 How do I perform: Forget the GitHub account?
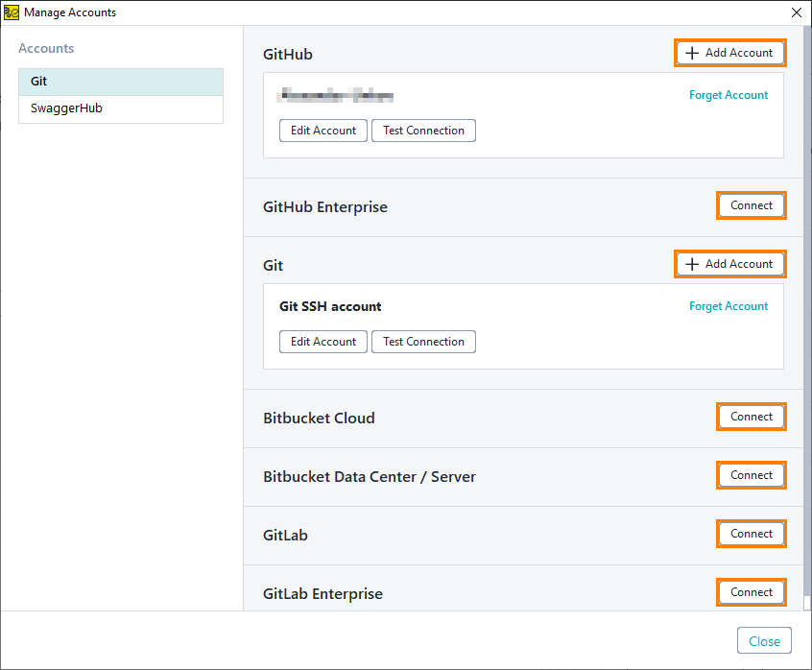click(x=728, y=95)
